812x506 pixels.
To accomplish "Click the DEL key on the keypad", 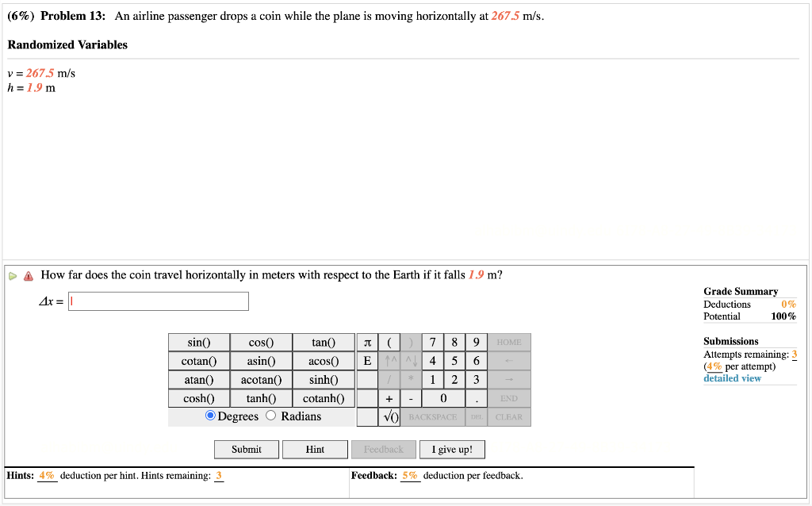I will point(476,416).
